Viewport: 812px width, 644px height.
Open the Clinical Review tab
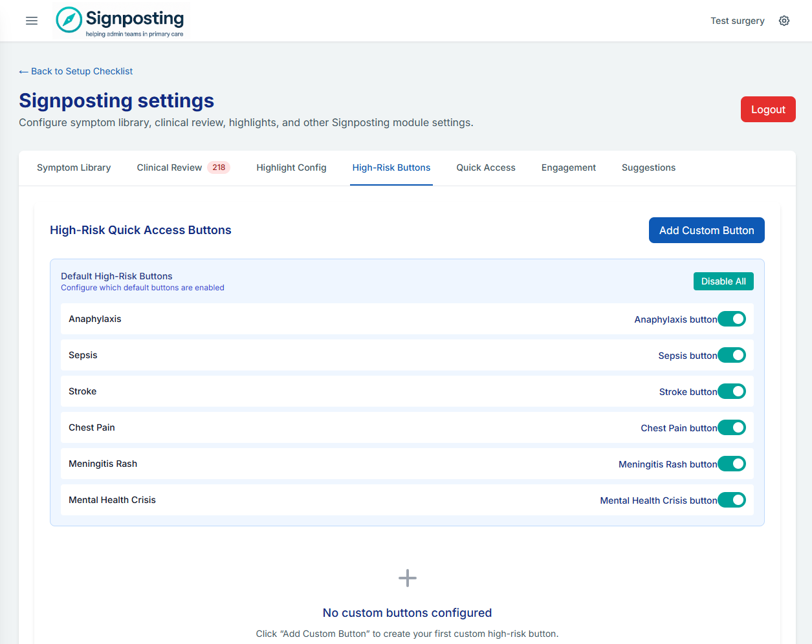170,167
